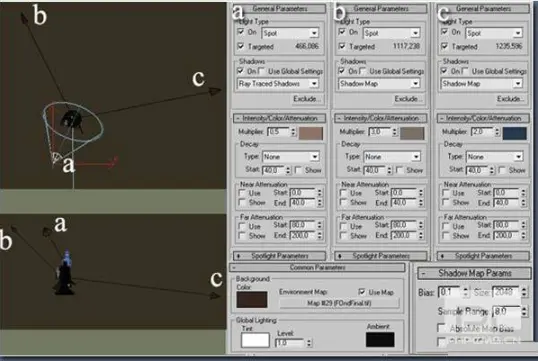Enable Decay Show checkbox in panel b
The height and width of the screenshot is (361, 538).
point(399,170)
